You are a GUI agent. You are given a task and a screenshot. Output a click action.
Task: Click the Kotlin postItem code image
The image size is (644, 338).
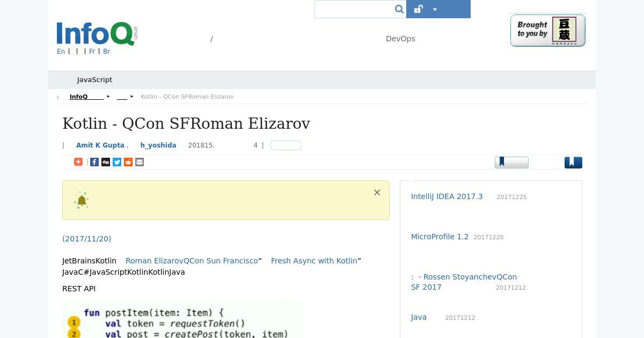click(x=183, y=319)
